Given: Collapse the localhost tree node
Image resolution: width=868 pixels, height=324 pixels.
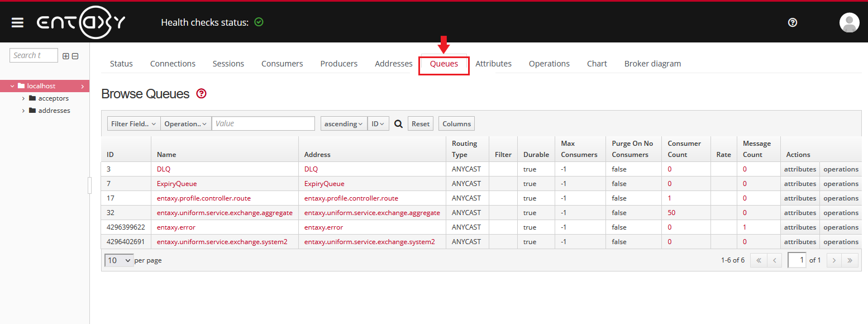Looking at the screenshot, I should pyautogui.click(x=13, y=86).
